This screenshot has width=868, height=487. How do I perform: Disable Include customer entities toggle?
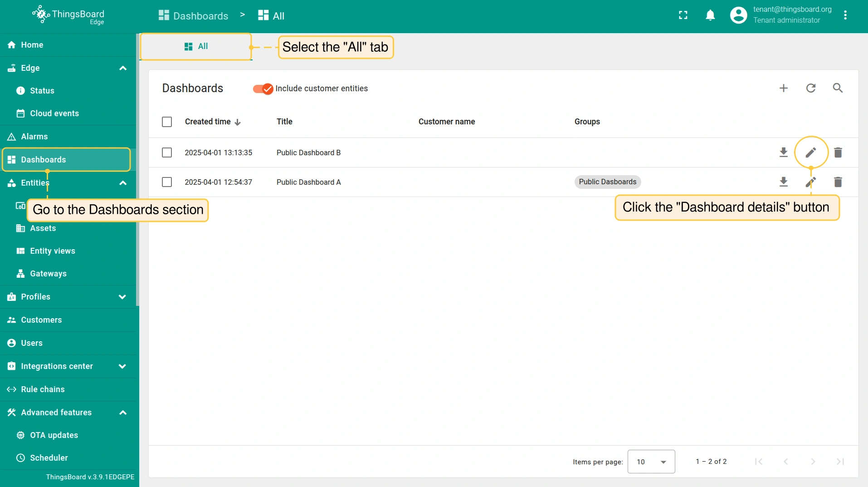coord(263,89)
